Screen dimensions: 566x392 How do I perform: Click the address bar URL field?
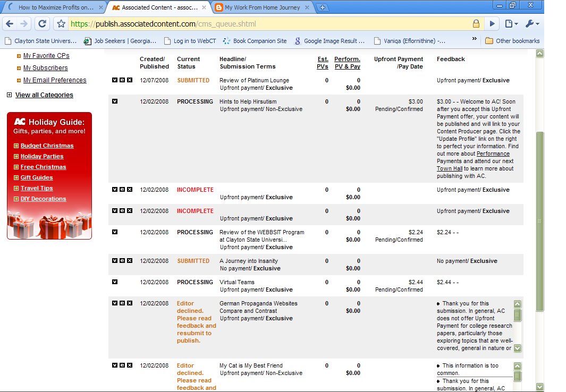click(269, 24)
